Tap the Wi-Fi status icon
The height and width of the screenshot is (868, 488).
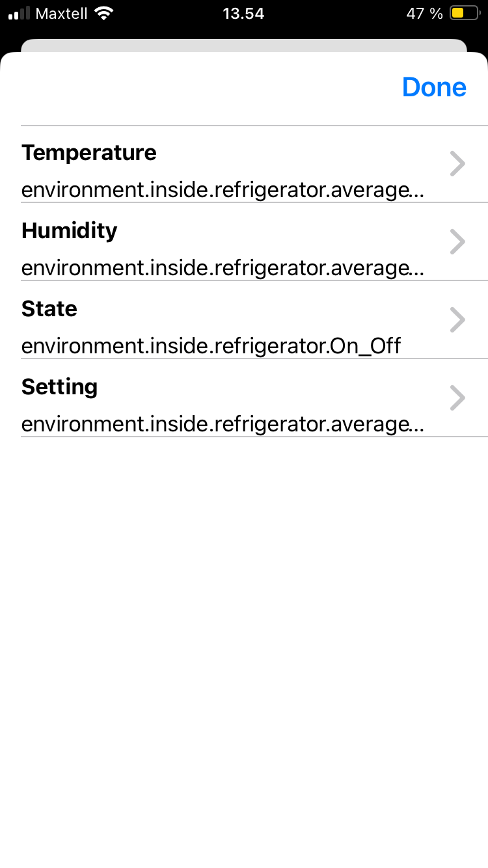pos(103,13)
